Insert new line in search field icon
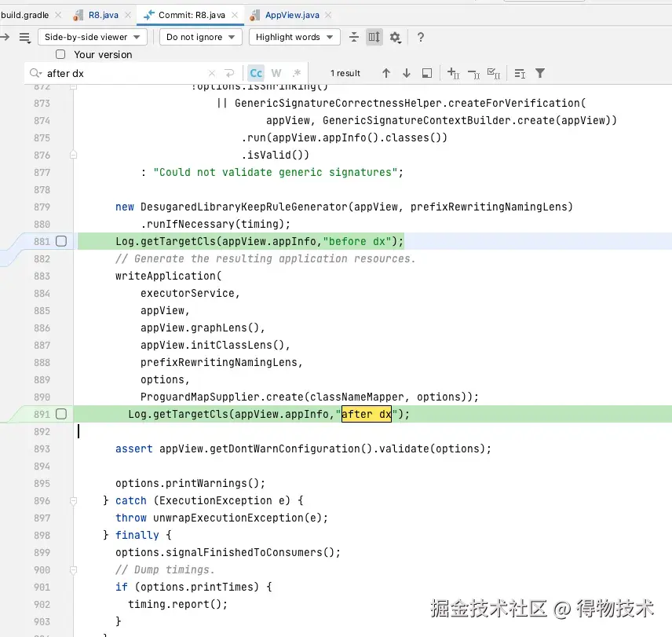This screenshot has height=637, width=672. pos(229,73)
